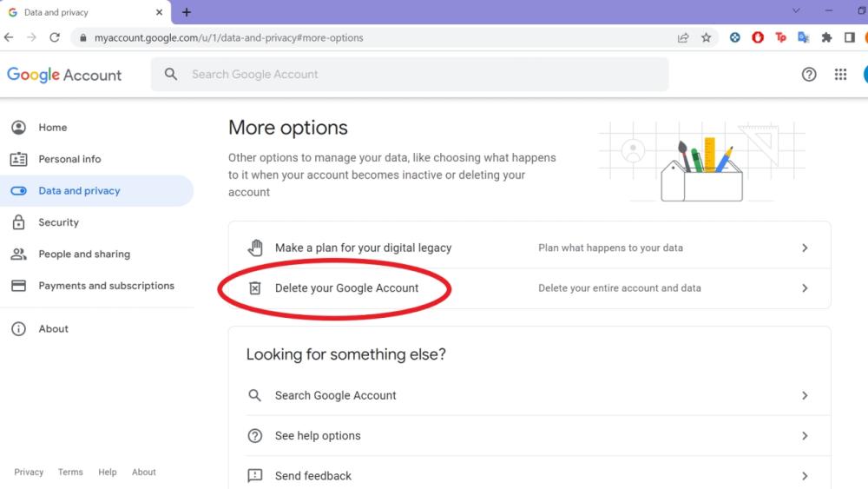Viewport: 868px width, 489px height.
Task: Open the blue circular extension icon
Action: click(734, 37)
